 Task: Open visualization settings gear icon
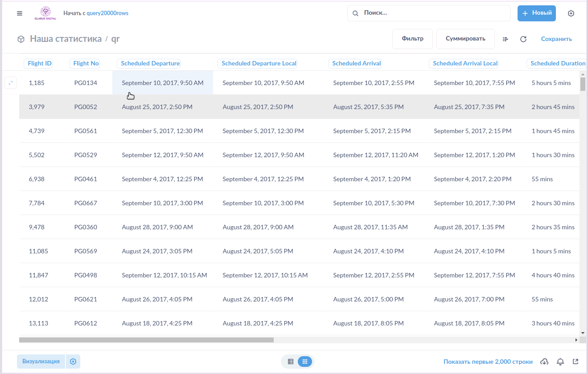click(73, 362)
